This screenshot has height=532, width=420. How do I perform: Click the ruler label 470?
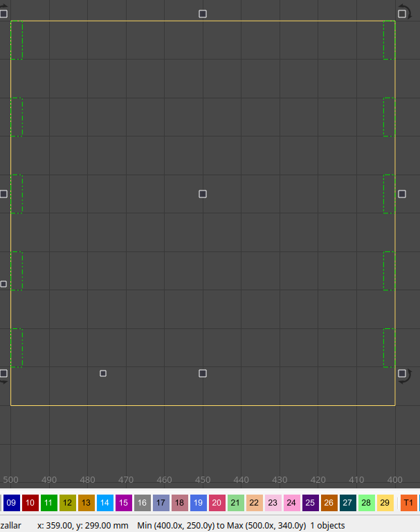coord(126,480)
